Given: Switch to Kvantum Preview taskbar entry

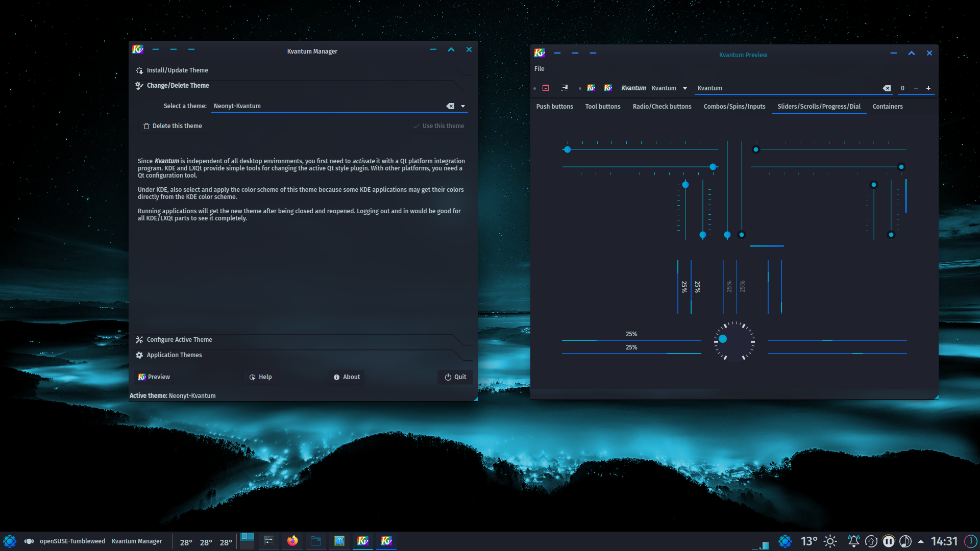Looking at the screenshot, I should coord(386,541).
